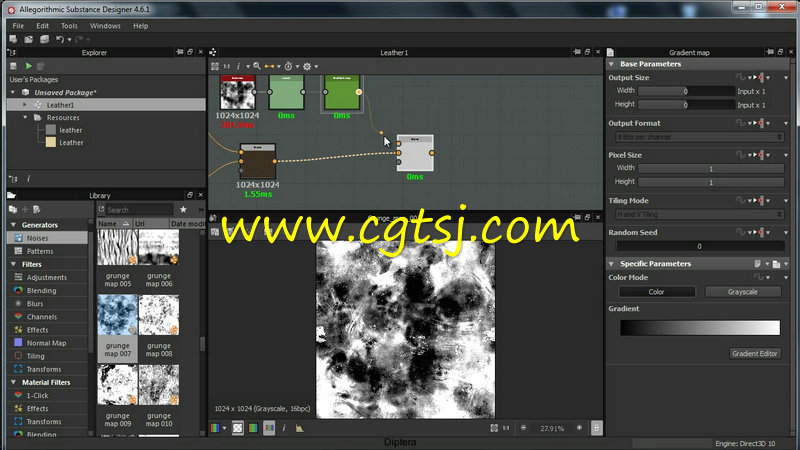
Task: Click the lock icon at 2D view bottom right
Action: 596,428
